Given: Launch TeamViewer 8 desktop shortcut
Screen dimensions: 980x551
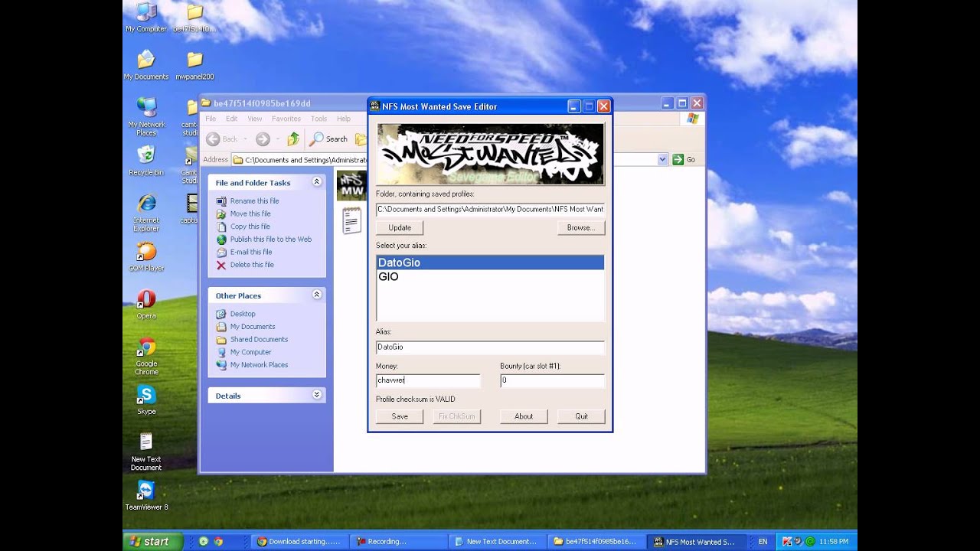Looking at the screenshot, I should pyautogui.click(x=146, y=495).
